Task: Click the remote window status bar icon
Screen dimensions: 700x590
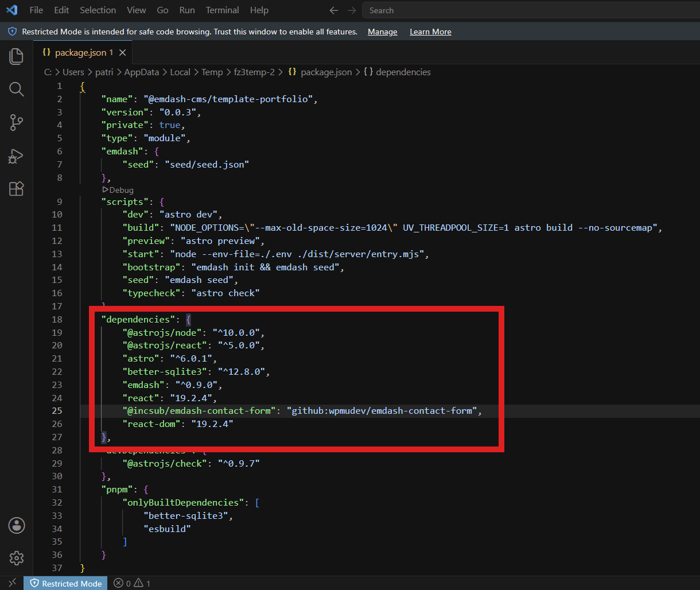Action: (x=12, y=583)
